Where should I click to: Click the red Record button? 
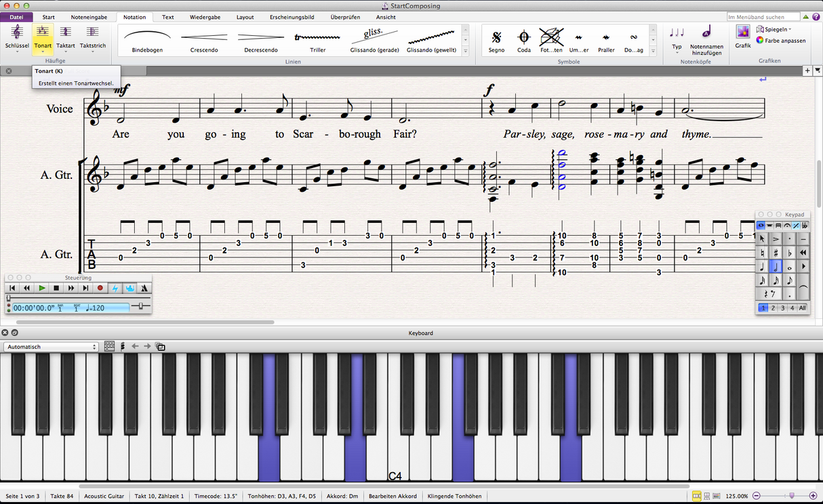click(100, 288)
